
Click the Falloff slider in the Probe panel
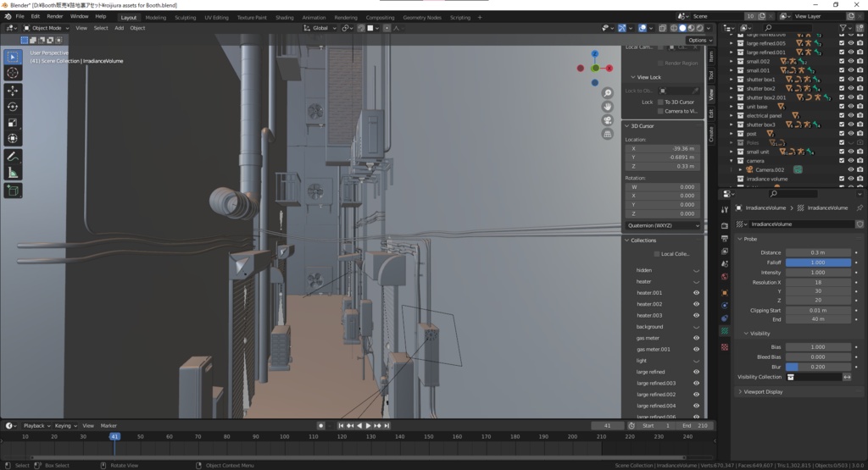pos(818,263)
